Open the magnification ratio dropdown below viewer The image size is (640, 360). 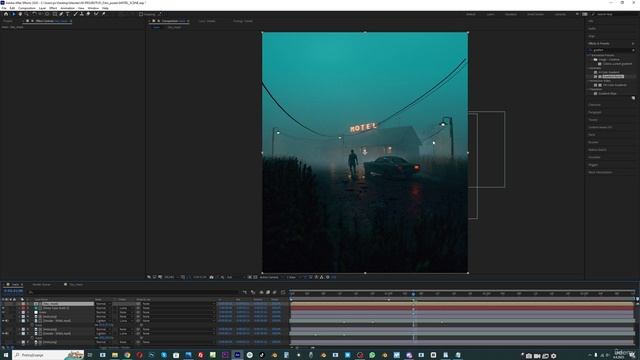pyautogui.click(x=171, y=277)
